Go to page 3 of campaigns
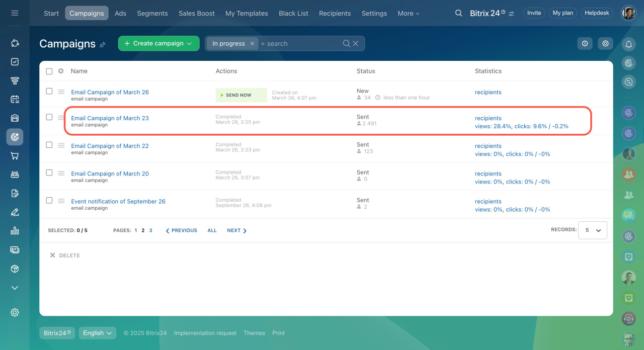The height and width of the screenshot is (350, 644). tap(150, 230)
